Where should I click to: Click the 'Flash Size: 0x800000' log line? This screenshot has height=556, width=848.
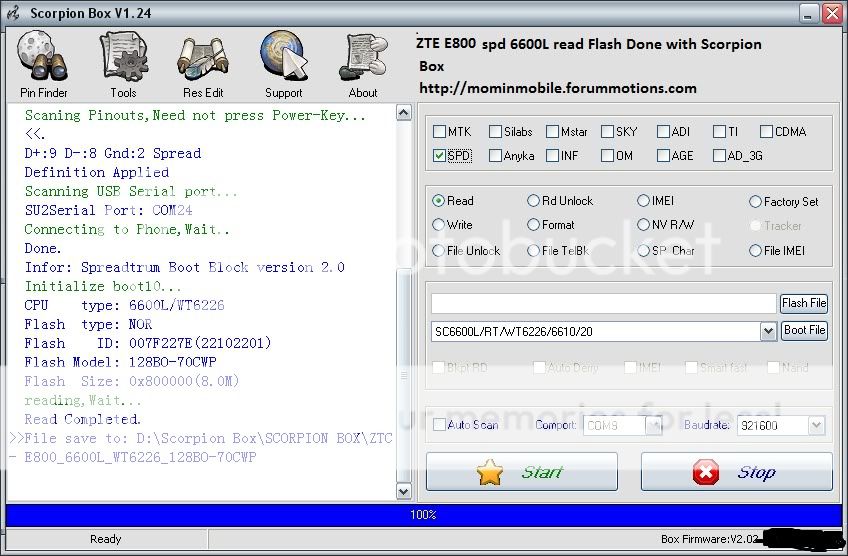[131, 381]
